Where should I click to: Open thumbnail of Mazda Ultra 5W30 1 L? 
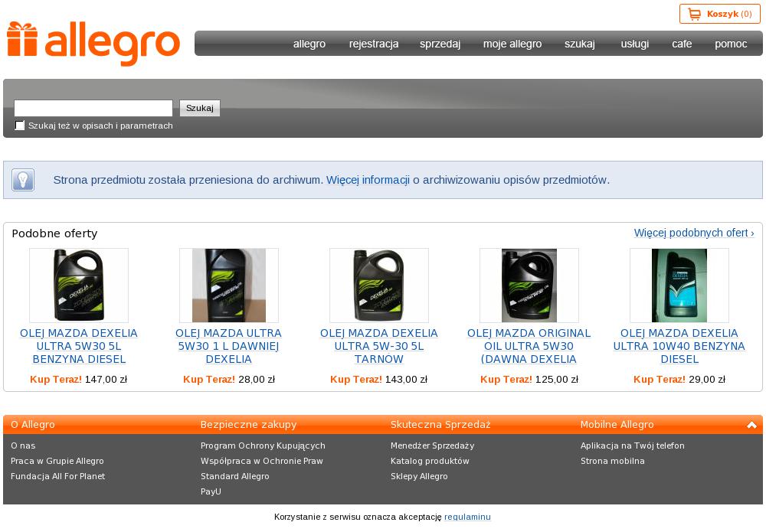pyautogui.click(x=228, y=285)
